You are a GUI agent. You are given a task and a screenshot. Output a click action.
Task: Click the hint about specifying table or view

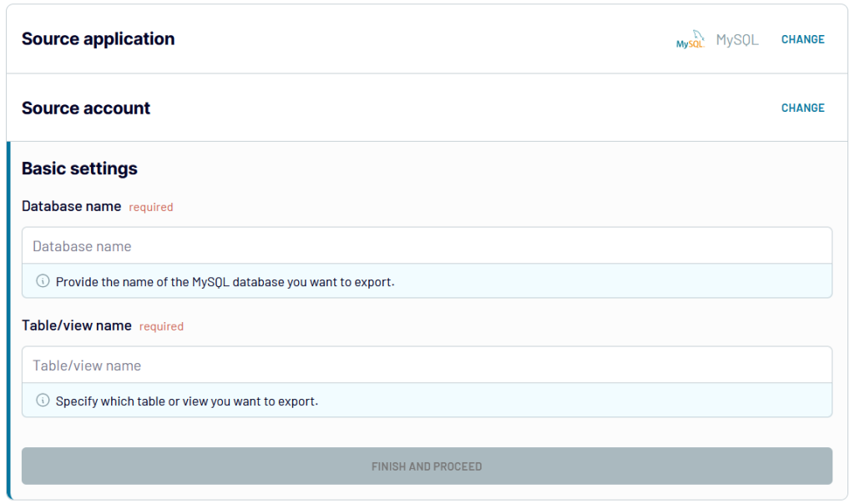click(x=186, y=401)
